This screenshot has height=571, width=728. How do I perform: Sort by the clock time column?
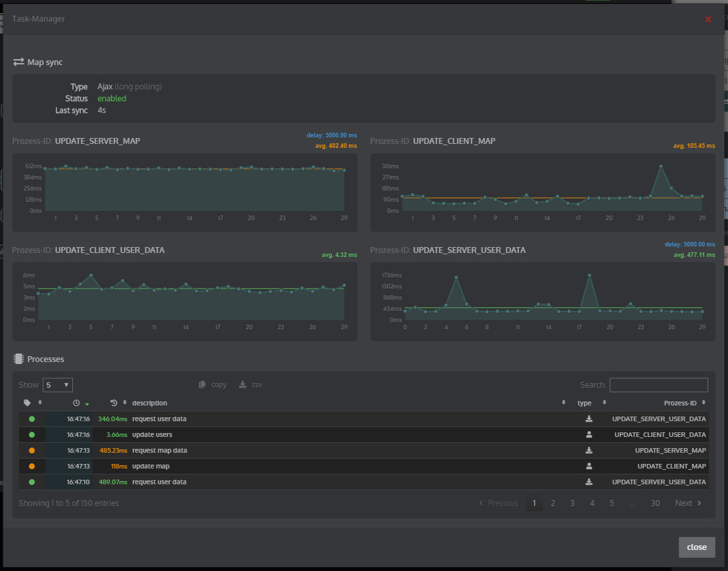click(76, 403)
